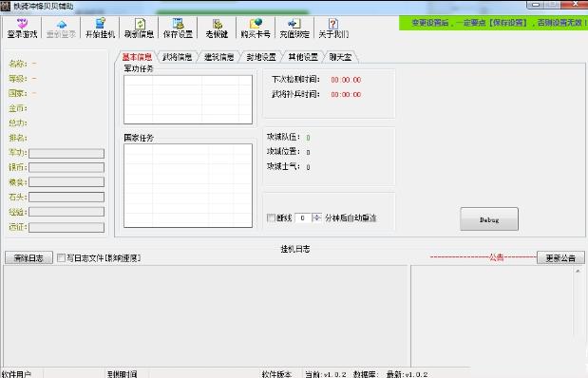Click the 分钟后自动重连 label
This screenshot has height=378, width=588.
click(351, 217)
